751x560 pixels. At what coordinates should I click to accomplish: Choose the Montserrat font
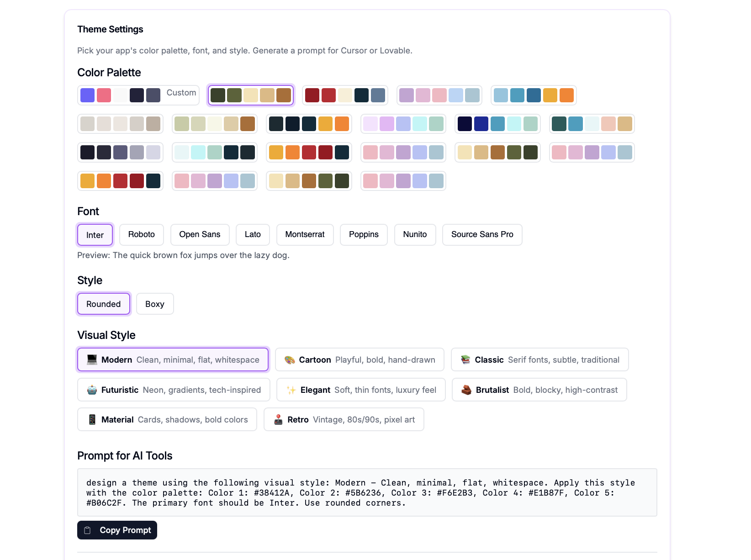[x=305, y=235]
